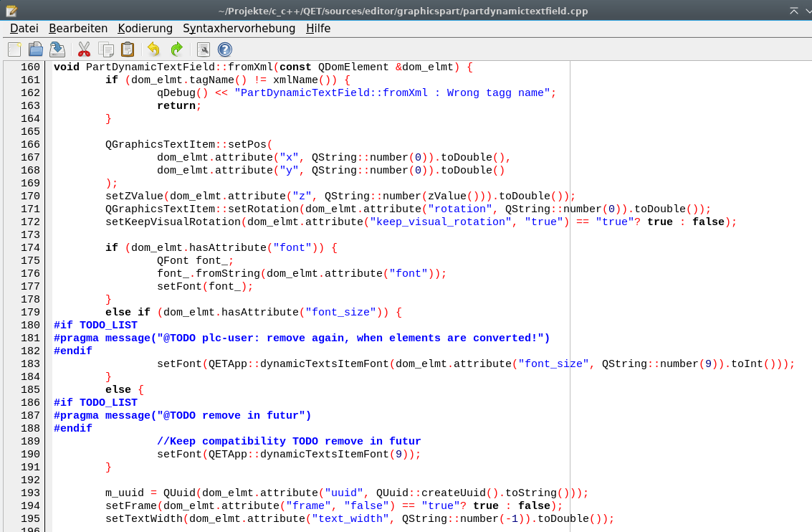Click the Open file folder icon
812x532 pixels.
pos(36,49)
